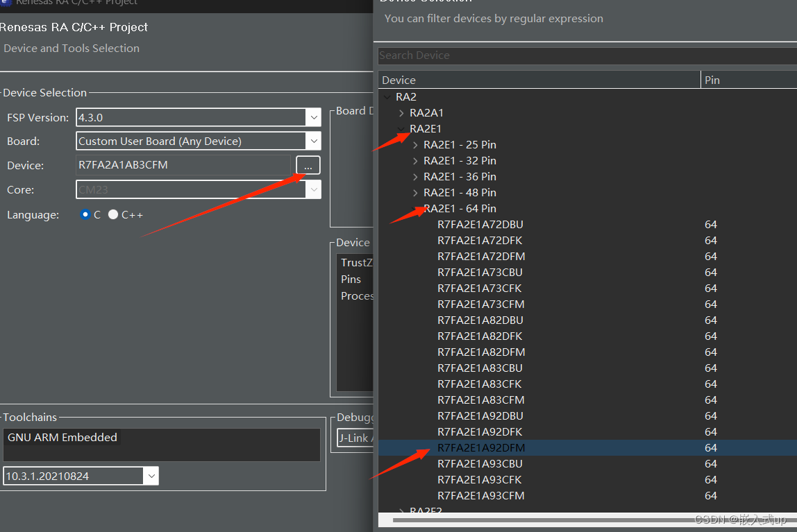The width and height of the screenshot is (797, 532).
Task: Select device R7FA2E1A93CFM
Action: coord(481,495)
